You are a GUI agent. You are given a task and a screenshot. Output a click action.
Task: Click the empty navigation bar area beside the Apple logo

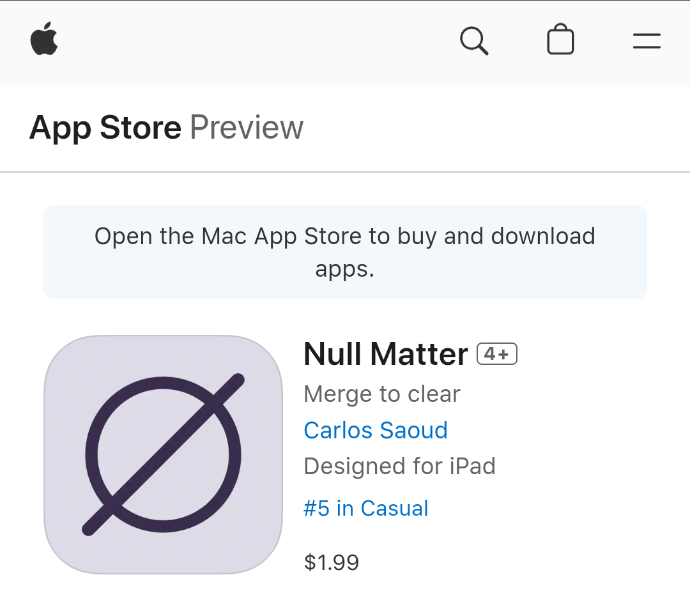[255, 42]
